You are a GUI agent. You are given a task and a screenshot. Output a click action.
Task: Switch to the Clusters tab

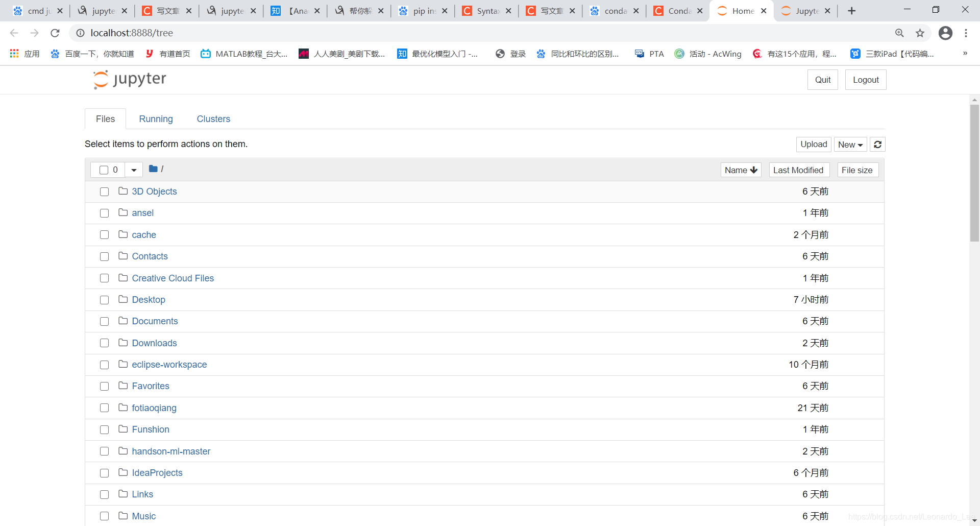click(213, 118)
